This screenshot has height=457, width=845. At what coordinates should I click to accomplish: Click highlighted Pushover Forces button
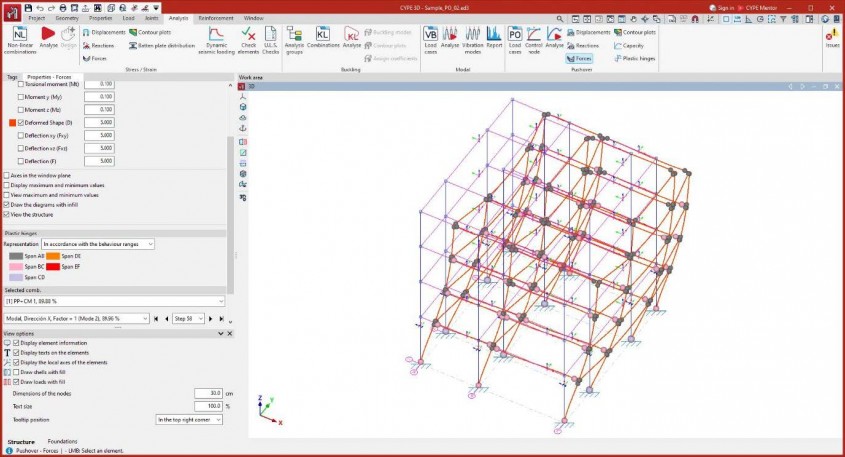point(579,58)
